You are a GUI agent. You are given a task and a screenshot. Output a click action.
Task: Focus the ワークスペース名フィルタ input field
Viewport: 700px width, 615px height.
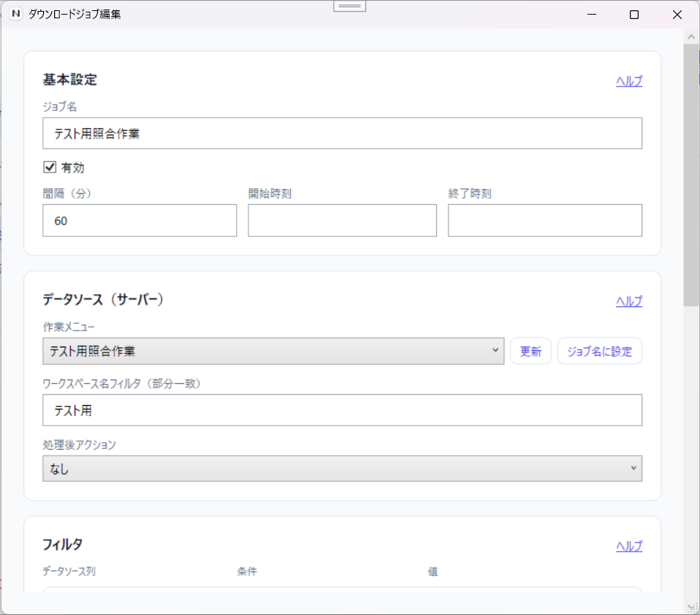pyautogui.click(x=343, y=410)
